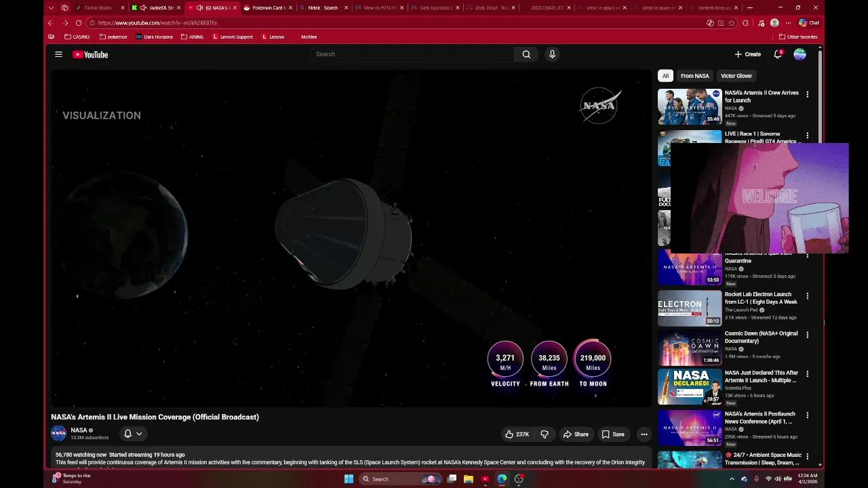The width and height of the screenshot is (868, 488).
Task: Open the subscription notification bell dropdown
Action: (x=133, y=434)
